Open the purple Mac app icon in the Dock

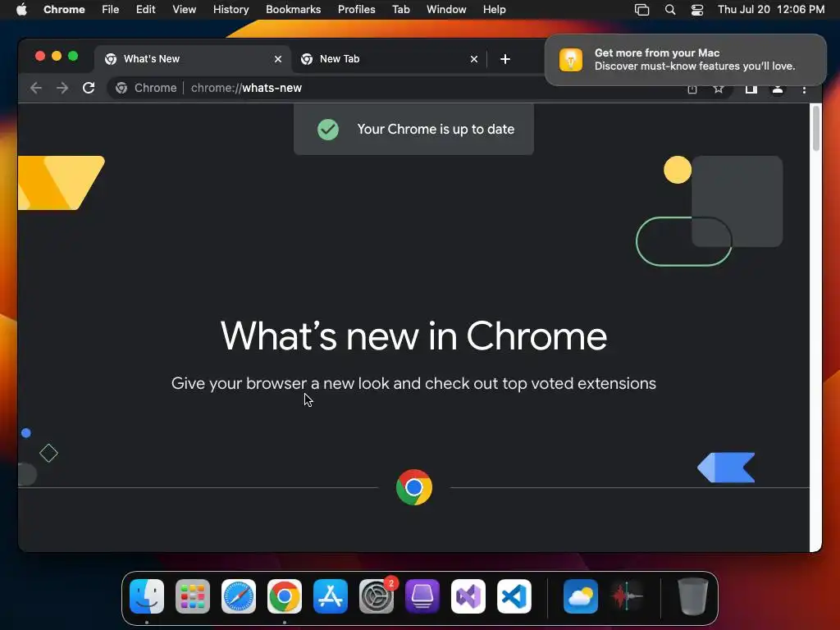click(x=422, y=596)
